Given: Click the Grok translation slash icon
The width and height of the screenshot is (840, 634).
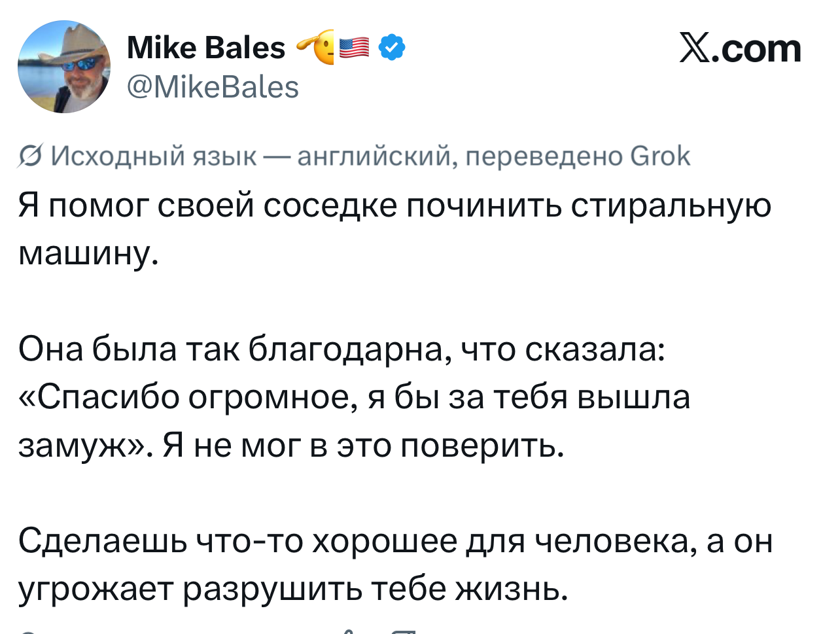Looking at the screenshot, I should tap(30, 157).
